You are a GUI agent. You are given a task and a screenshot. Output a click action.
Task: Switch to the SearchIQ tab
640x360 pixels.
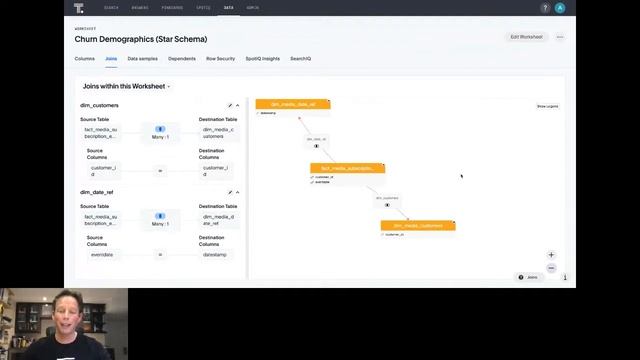[x=300, y=59]
